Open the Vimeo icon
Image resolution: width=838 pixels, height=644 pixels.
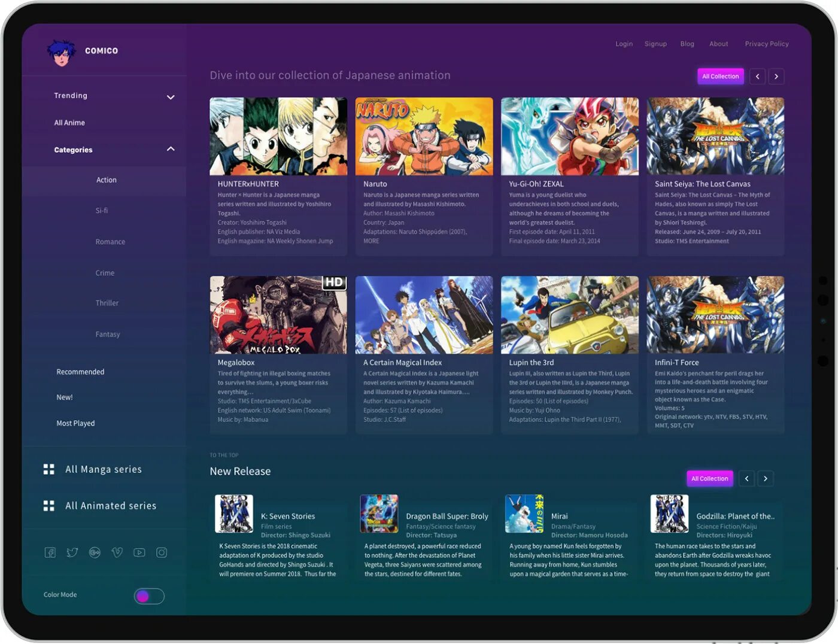point(117,552)
